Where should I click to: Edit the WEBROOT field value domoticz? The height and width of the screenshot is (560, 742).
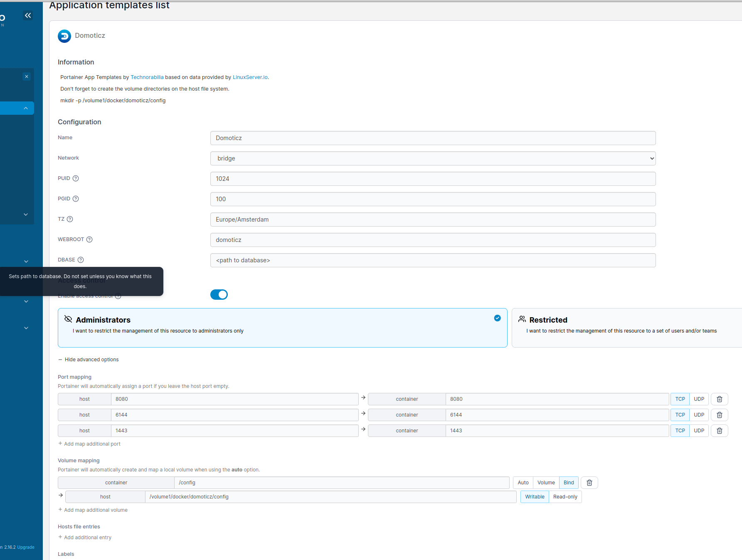tap(433, 240)
